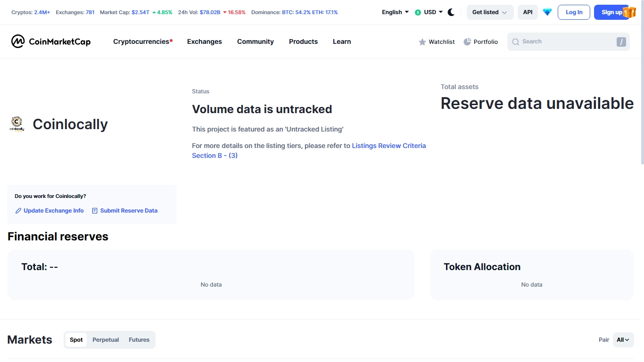The image size is (644, 362).
Task: Click the Coinlocally exchange name heading
Action: pyautogui.click(x=70, y=124)
